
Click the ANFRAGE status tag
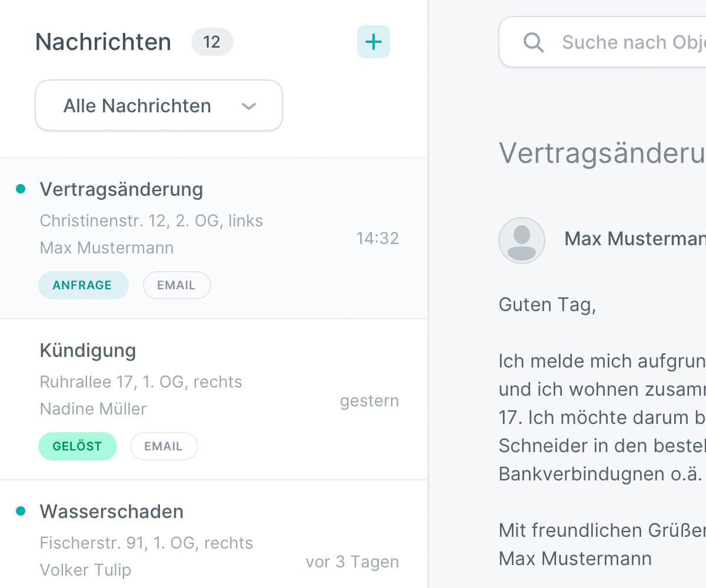[83, 285]
